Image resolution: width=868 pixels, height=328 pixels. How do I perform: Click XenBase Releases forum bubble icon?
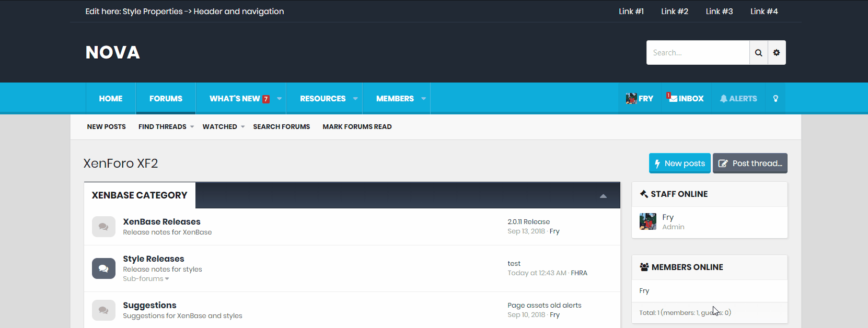click(x=103, y=227)
